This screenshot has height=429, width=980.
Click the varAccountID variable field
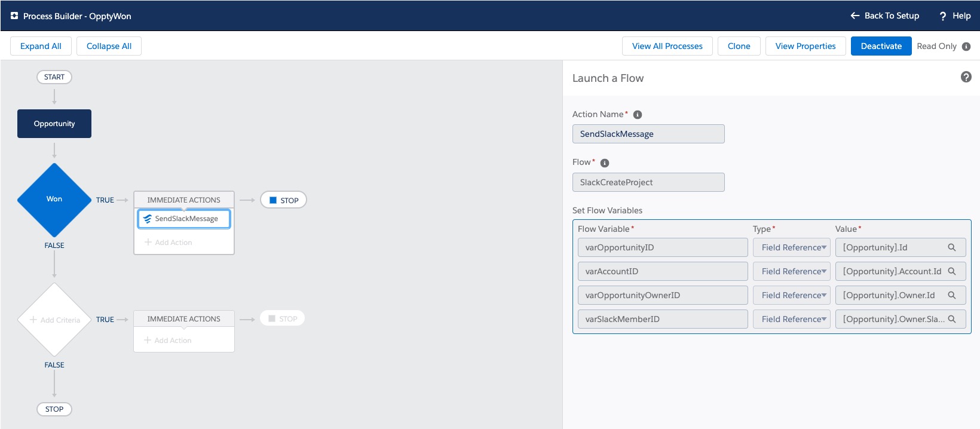(x=663, y=271)
